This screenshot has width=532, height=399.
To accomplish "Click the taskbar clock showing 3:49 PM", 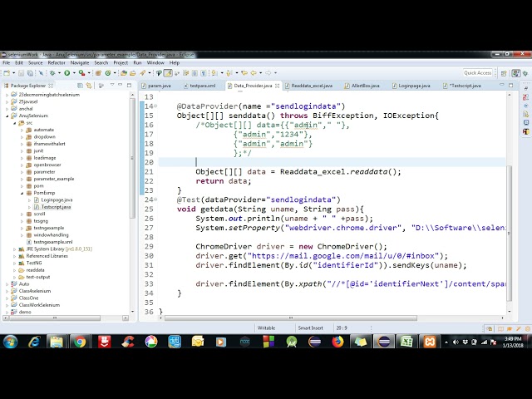I will pos(513,342).
